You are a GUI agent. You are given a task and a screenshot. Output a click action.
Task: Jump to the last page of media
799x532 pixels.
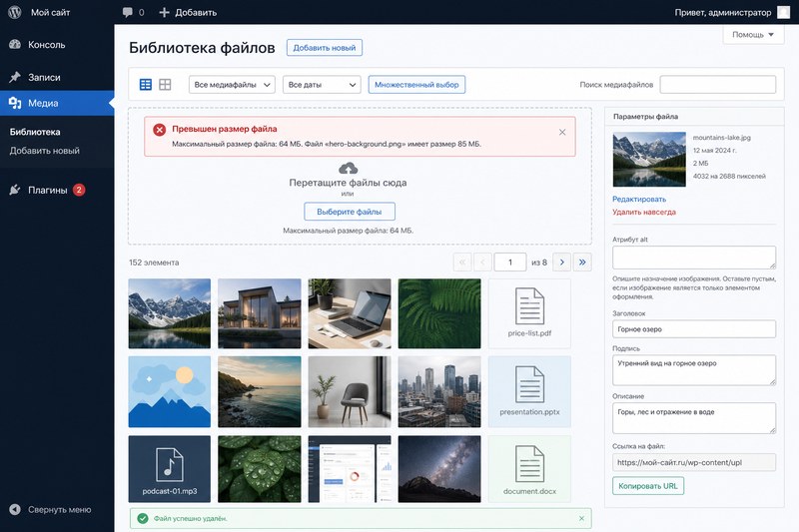pyautogui.click(x=582, y=263)
